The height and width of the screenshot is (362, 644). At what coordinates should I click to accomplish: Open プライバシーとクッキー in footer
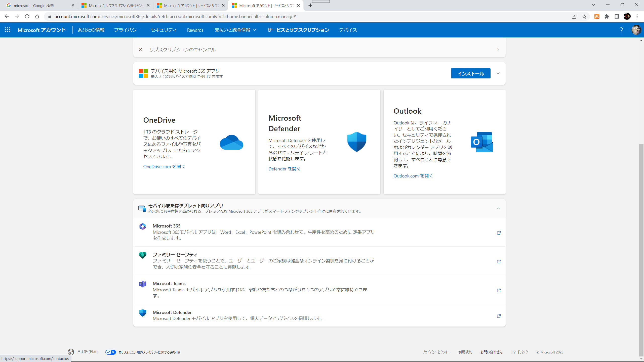[x=436, y=352]
